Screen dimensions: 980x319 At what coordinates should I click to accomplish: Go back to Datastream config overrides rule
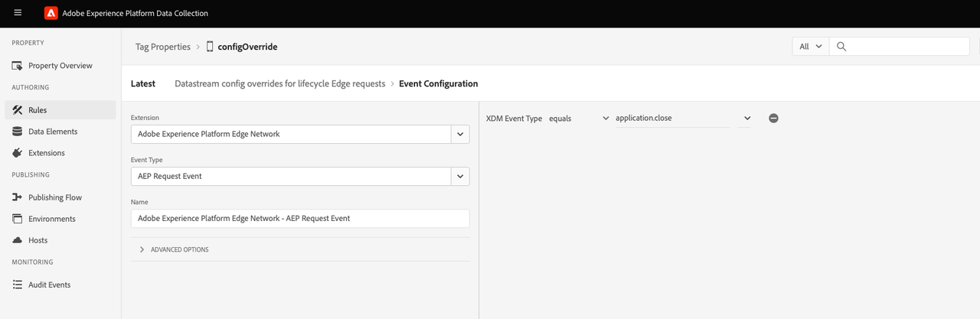coord(280,83)
